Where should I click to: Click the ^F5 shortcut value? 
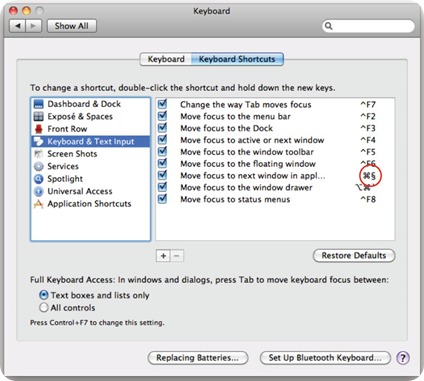pyautogui.click(x=368, y=152)
